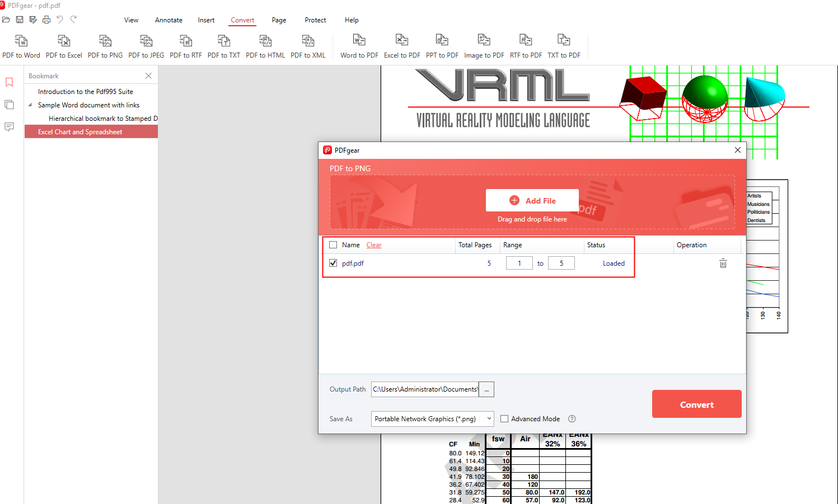Click the Status column header
This screenshot has height=504, width=838.
(x=596, y=245)
